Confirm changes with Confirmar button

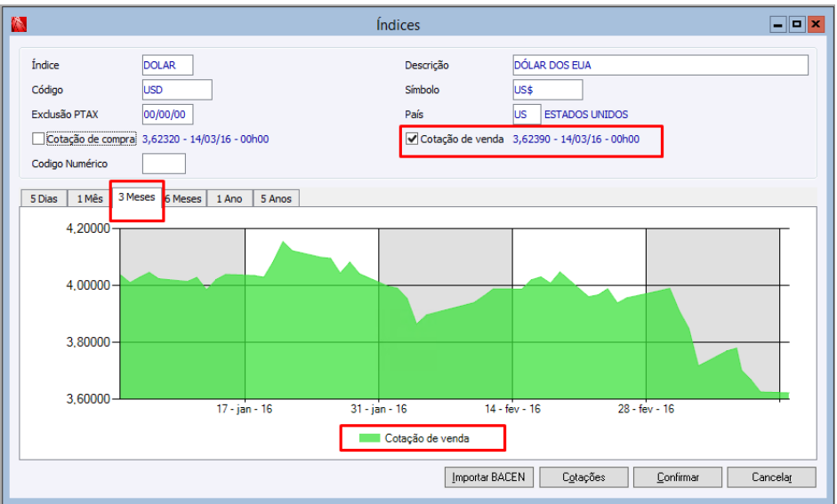point(678,476)
